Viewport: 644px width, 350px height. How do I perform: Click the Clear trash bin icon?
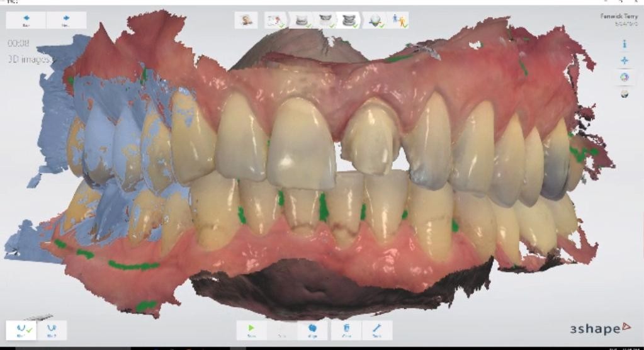pyautogui.click(x=346, y=330)
